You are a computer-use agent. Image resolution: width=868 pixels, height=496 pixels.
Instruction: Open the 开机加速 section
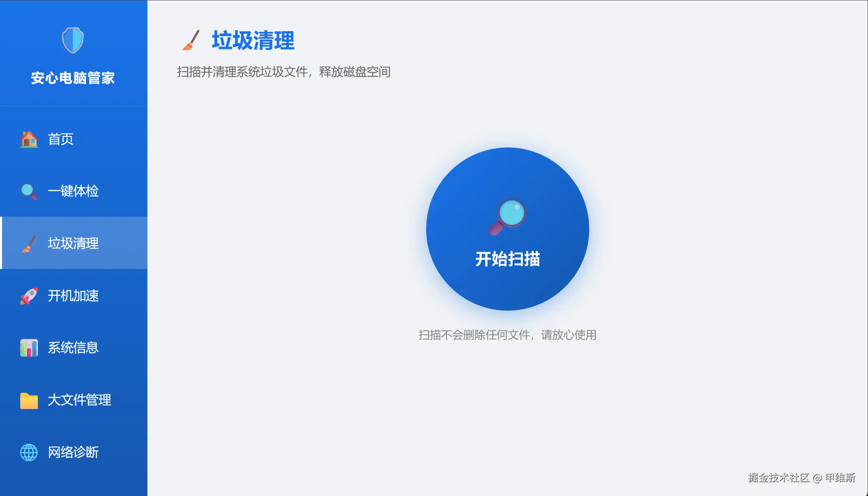[73, 296]
